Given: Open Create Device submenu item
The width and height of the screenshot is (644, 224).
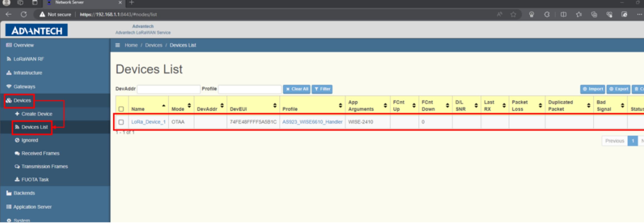Looking at the screenshot, I should pyautogui.click(x=34, y=114).
